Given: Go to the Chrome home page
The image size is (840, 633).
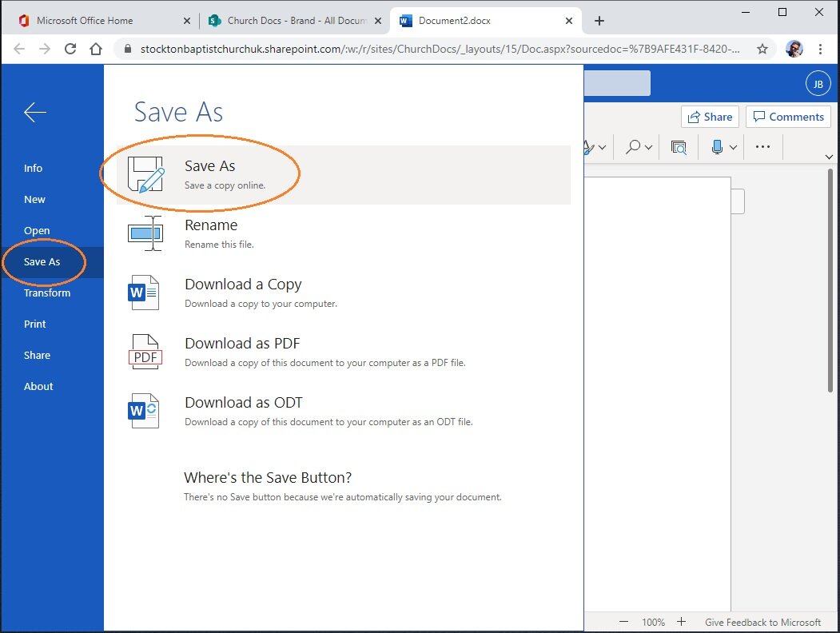Looking at the screenshot, I should point(96,49).
